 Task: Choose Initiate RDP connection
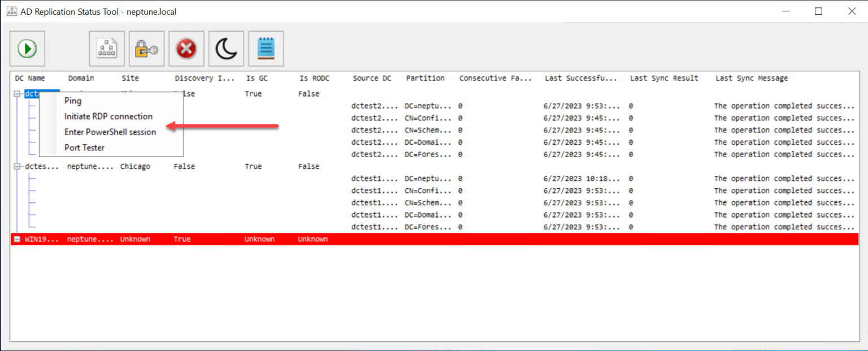click(x=107, y=116)
